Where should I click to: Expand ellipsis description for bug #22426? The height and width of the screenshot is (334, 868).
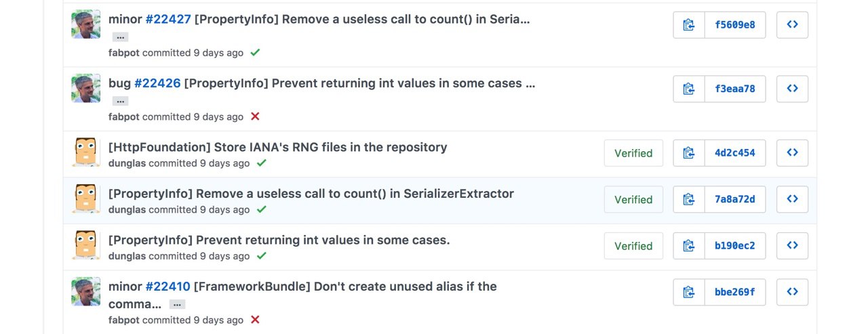(120, 101)
